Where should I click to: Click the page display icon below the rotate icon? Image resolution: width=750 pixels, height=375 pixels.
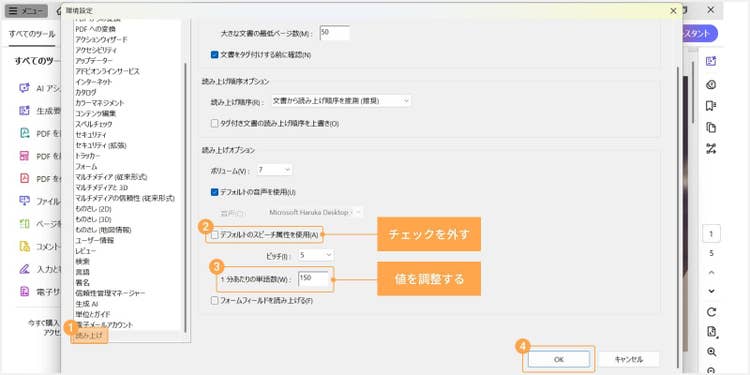point(711,332)
